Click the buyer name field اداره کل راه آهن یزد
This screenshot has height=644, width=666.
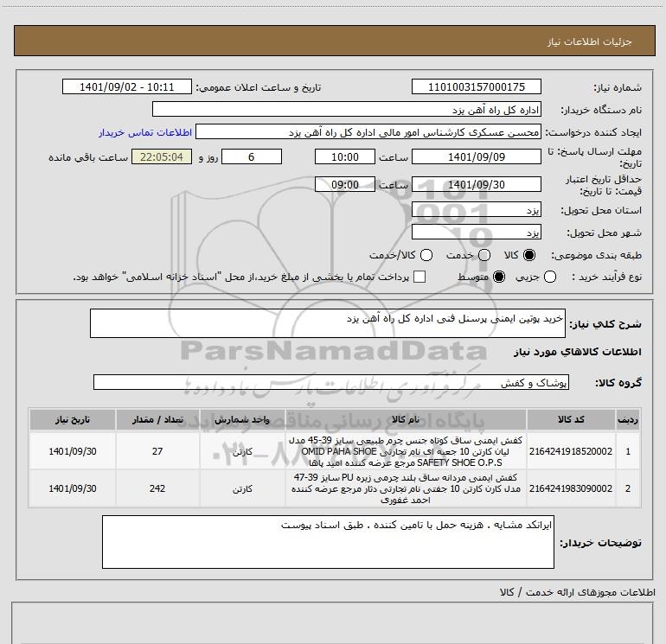[x=347, y=110]
